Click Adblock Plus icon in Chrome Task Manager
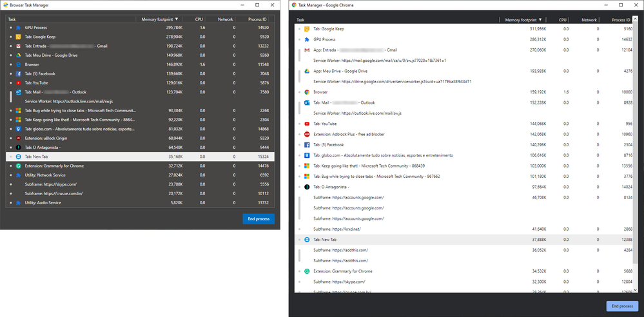 pos(307,134)
